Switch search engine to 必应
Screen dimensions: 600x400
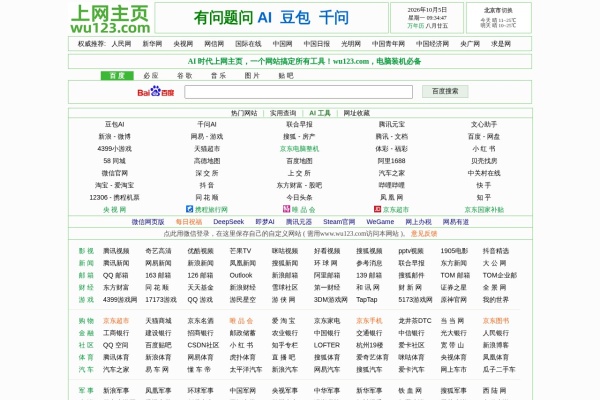click(x=151, y=76)
